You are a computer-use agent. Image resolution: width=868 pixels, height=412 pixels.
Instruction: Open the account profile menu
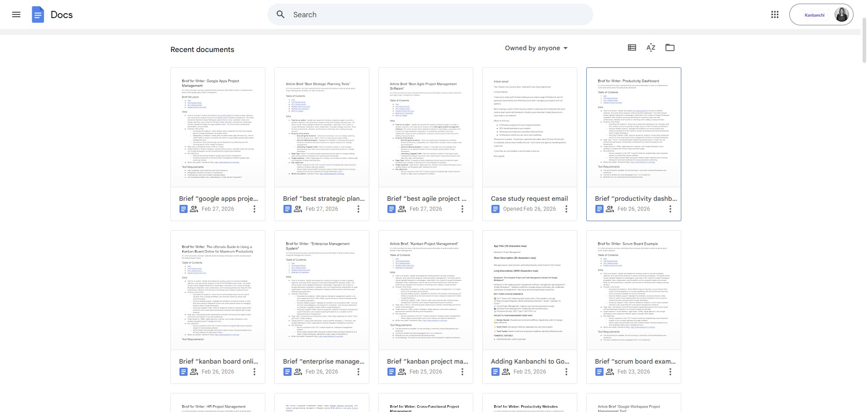(841, 14)
